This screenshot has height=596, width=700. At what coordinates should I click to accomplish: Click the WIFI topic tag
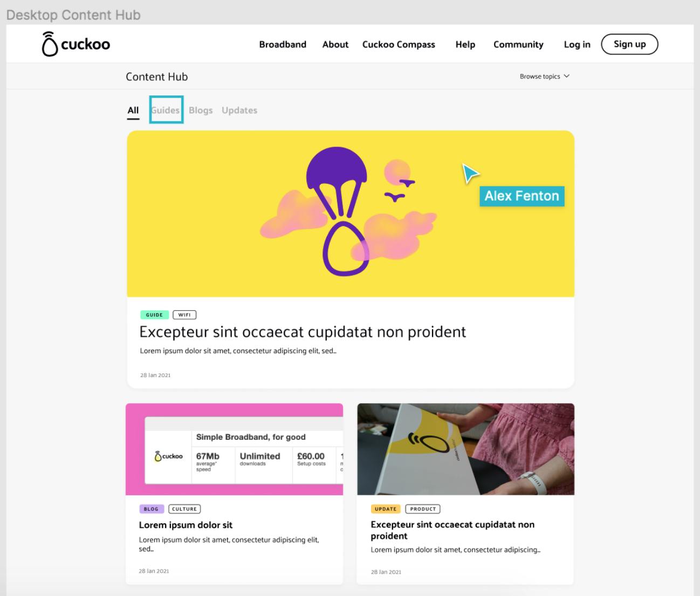184,315
